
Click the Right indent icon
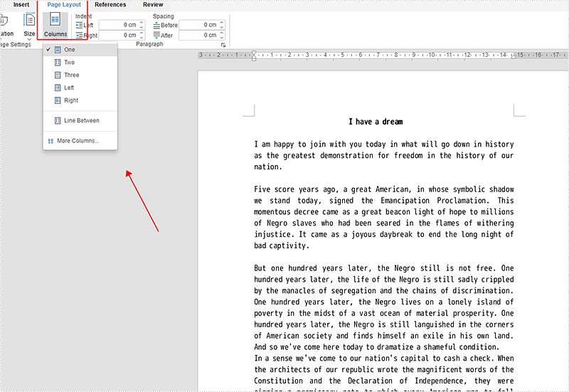[79, 35]
